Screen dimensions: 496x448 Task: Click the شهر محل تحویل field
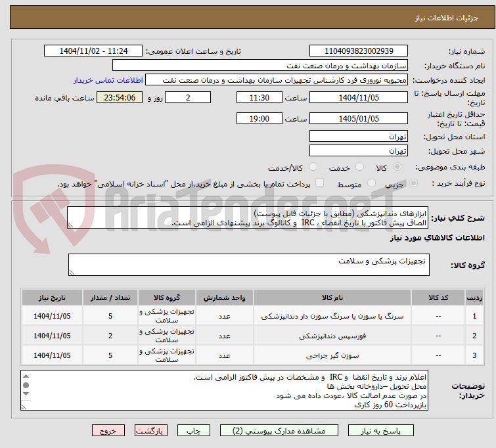[x=359, y=151]
